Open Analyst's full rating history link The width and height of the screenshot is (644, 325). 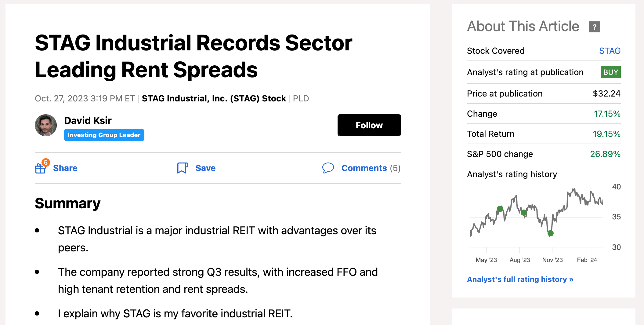point(520,279)
